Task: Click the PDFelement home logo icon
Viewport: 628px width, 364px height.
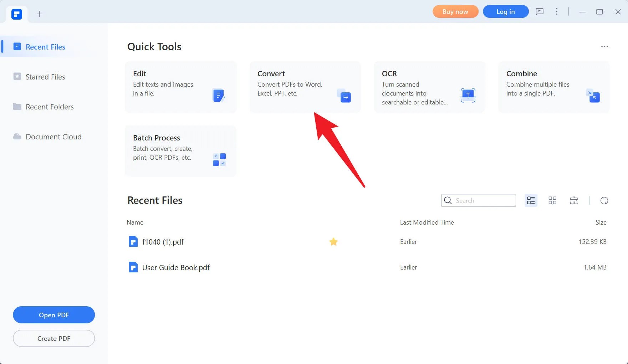Action: pyautogui.click(x=16, y=14)
